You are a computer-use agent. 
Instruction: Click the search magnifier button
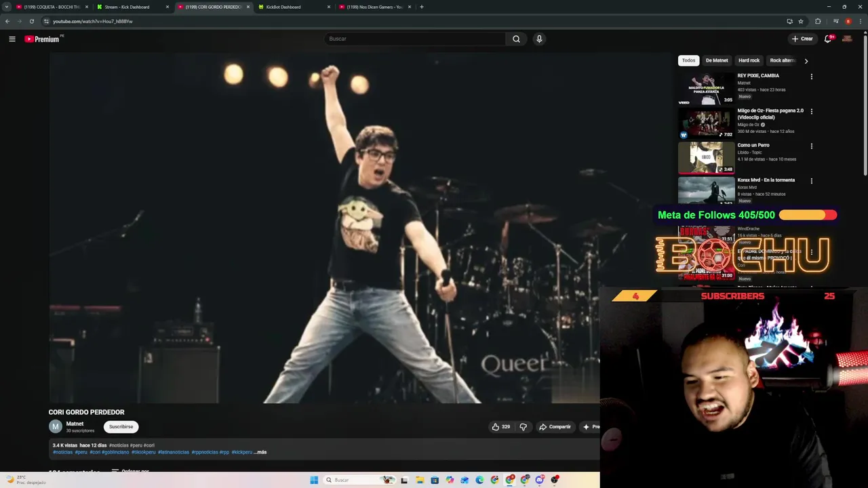(516, 39)
